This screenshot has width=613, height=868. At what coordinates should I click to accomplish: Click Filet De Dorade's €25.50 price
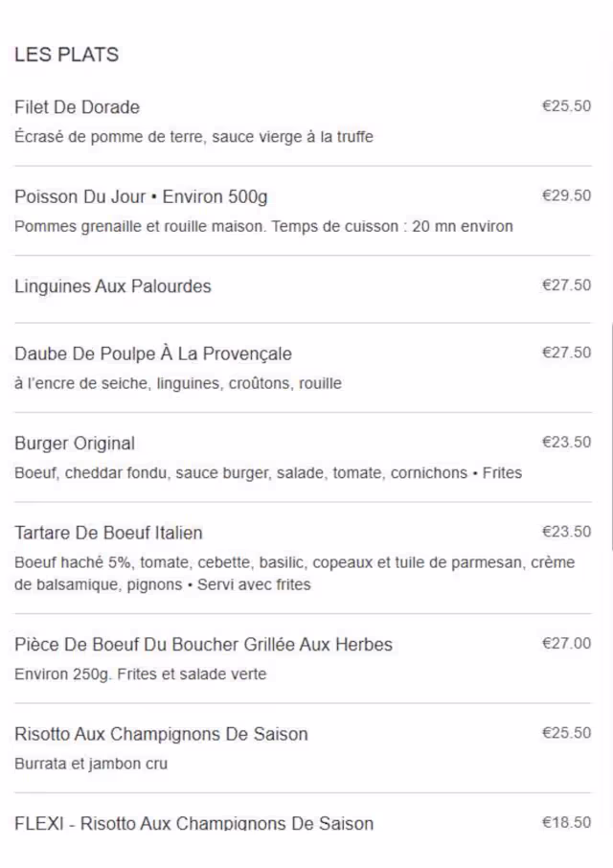click(x=566, y=106)
